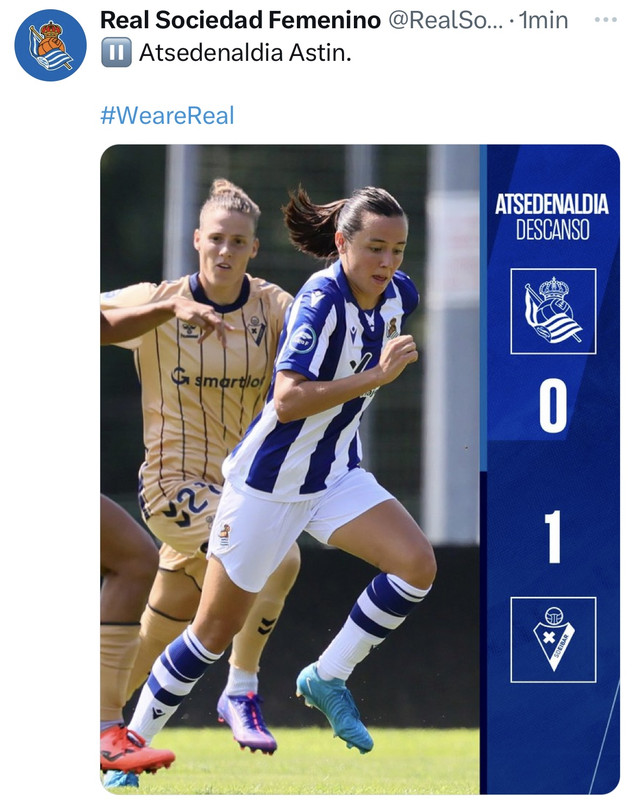
Task: Click the Atsedenaldia Astin tweet text
Action: pos(245,53)
